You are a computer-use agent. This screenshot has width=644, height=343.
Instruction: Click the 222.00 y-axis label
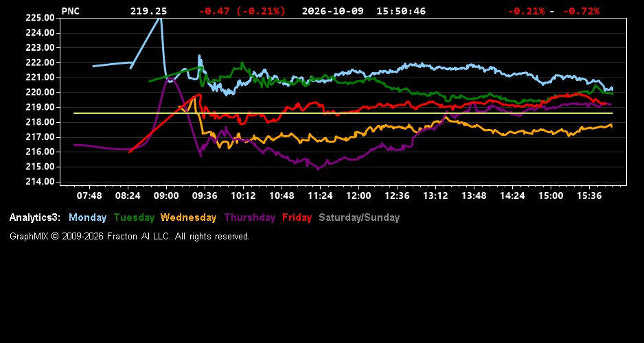pos(40,62)
